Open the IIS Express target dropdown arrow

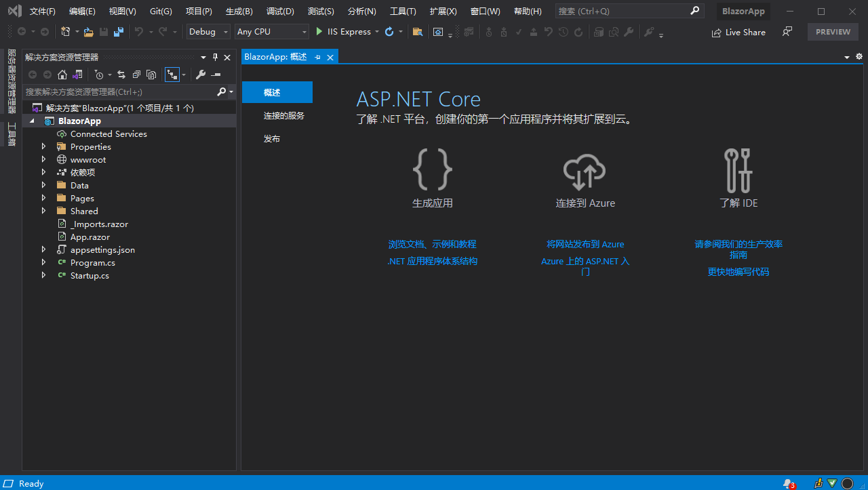(377, 32)
